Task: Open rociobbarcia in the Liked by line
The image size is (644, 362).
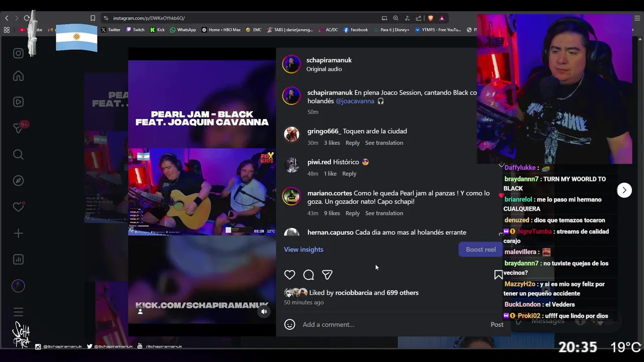Action: [x=354, y=293]
